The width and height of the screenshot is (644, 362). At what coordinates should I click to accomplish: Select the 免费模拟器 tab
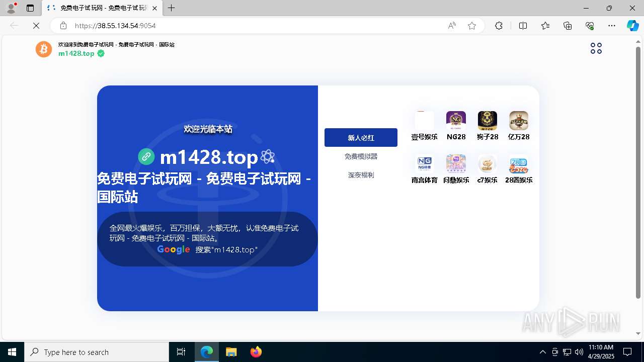click(361, 156)
